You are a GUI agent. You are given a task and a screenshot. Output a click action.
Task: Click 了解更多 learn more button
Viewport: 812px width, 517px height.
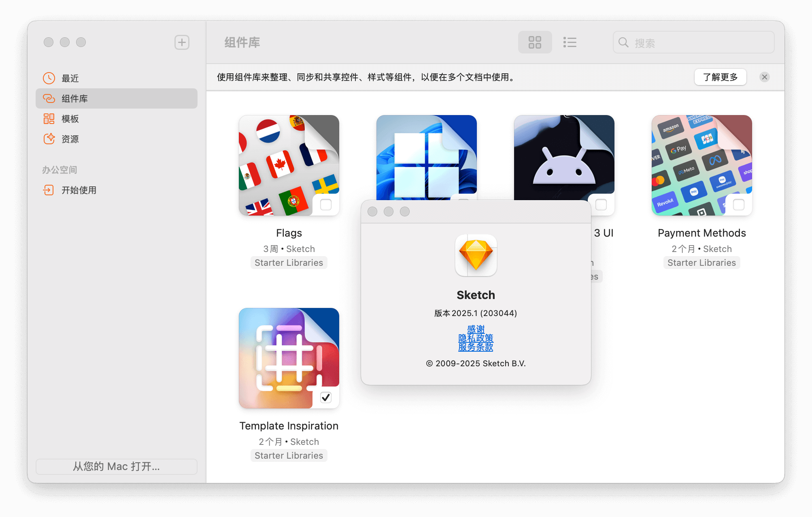pos(720,77)
